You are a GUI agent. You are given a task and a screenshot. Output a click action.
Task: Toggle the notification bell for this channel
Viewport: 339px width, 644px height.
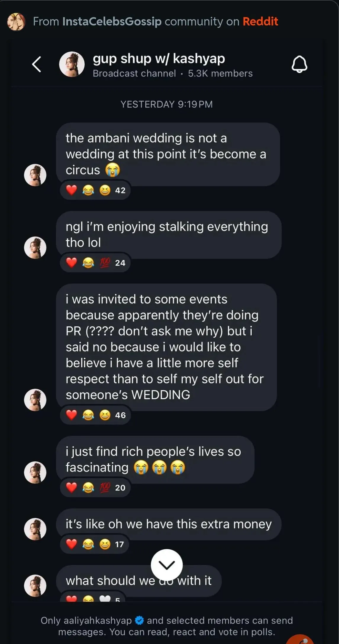(299, 64)
